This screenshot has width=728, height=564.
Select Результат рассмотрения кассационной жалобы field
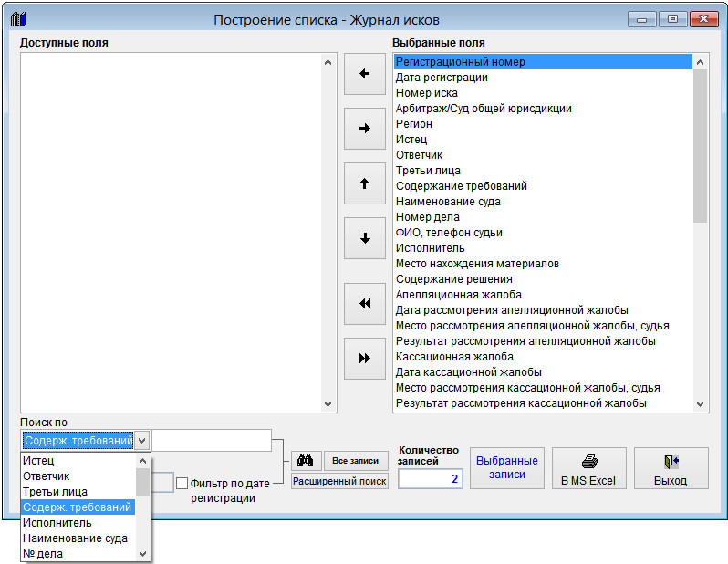(x=543, y=403)
